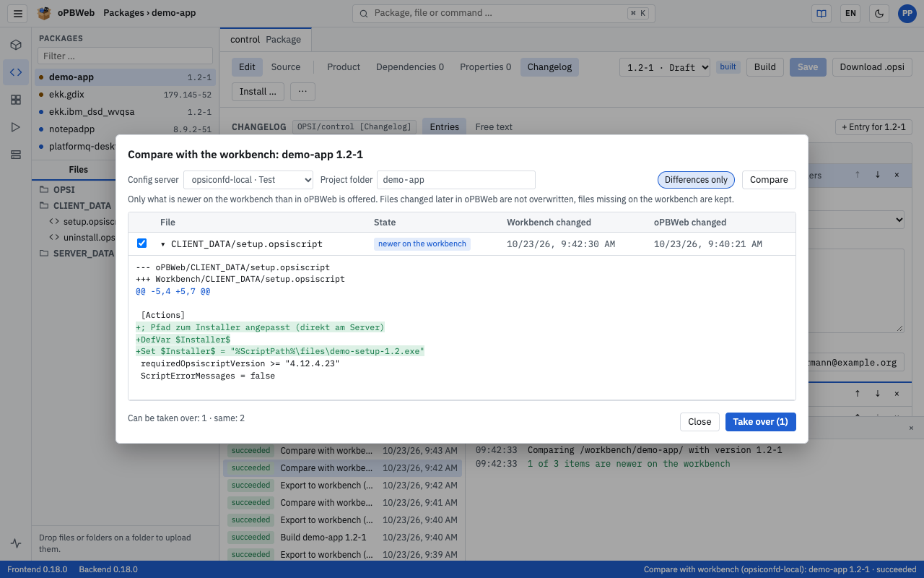
Task: Click the + Entry for 1.2-1 button
Action: [873, 127]
